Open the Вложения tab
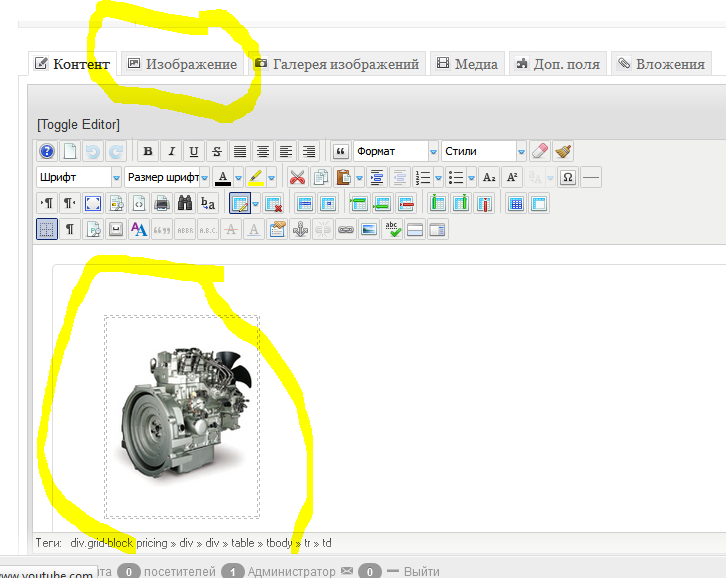Viewport: 726px width, 578px height. (x=661, y=63)
